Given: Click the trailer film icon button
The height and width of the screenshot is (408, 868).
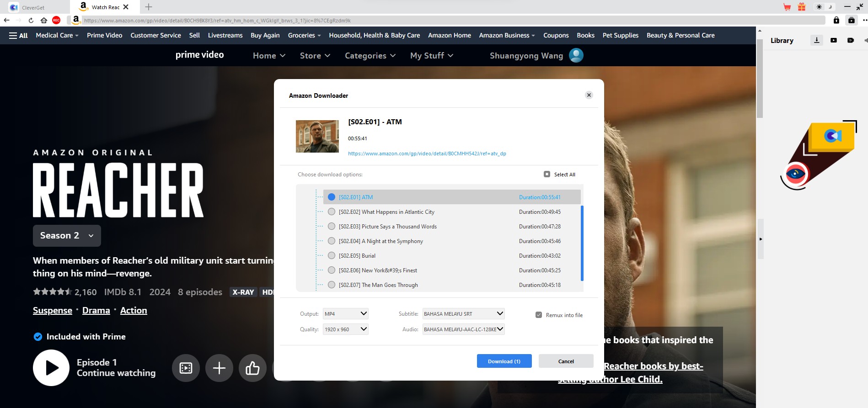Looking at the screenshot, I should [186, 368].
